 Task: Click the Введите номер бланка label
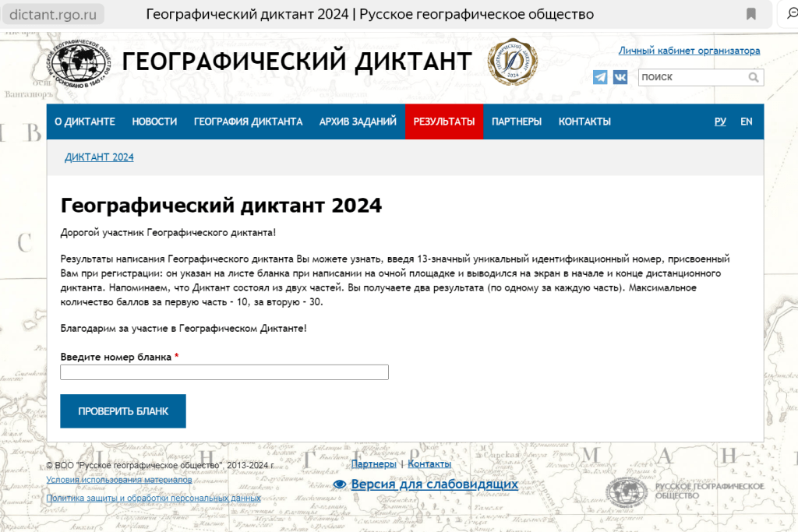click(116, 357)
